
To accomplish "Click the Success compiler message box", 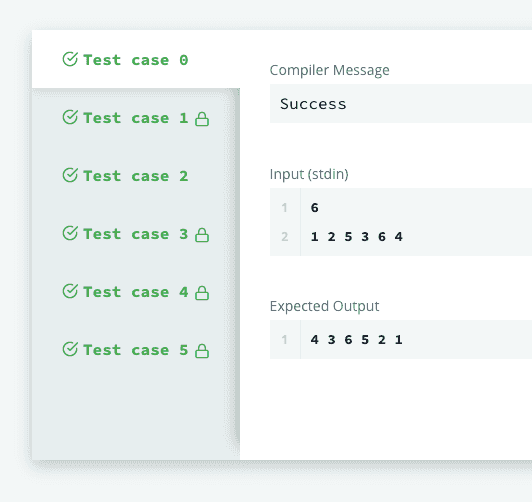I will click(401, 104).
